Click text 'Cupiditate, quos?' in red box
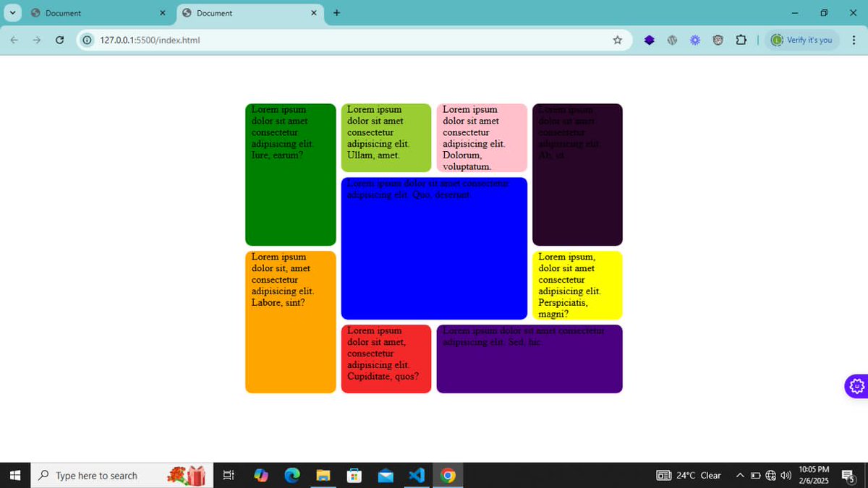Image resolution: width=868 pixels, height=488 pixels. pos(383,376)
